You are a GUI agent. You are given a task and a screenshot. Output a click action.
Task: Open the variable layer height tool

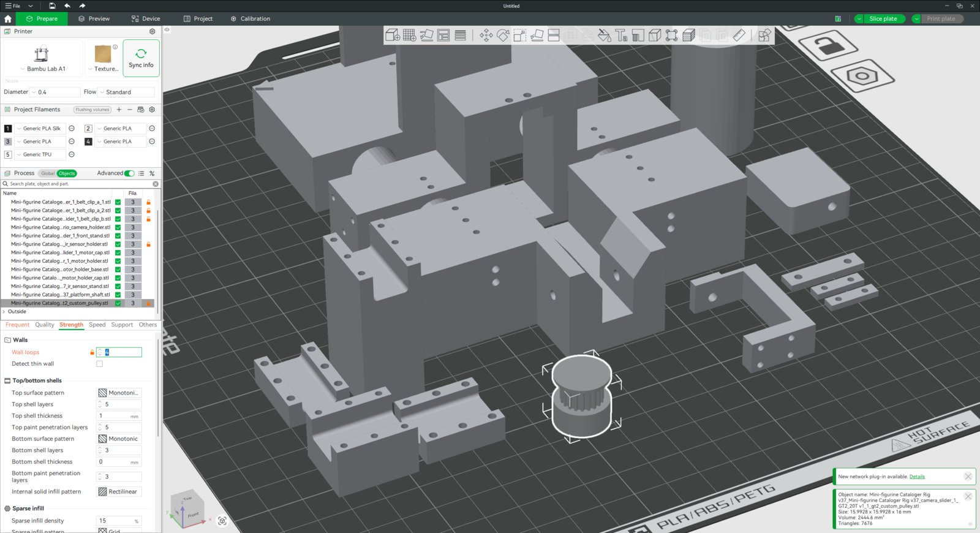pyautogui.click(x=461, y=36)
